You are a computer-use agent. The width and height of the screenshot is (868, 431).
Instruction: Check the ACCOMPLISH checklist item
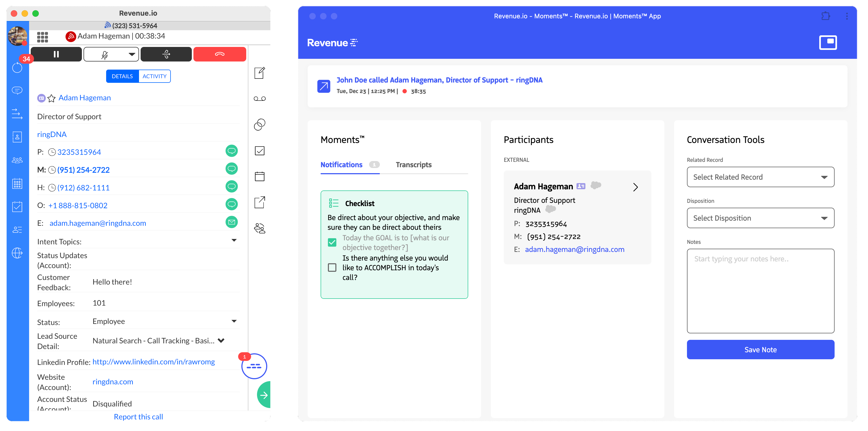(x=332, y=267)
